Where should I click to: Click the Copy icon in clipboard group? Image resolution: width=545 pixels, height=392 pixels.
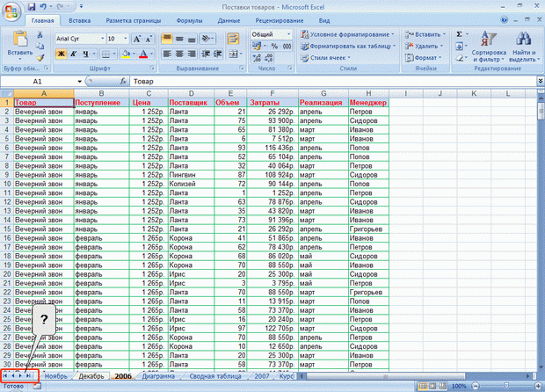click(40, 46)
